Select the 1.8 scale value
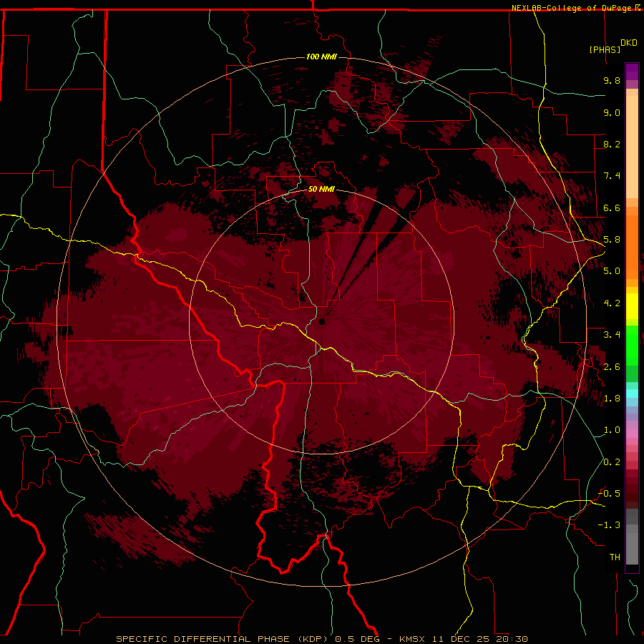This screenshot has height=644, width=644. pos(612,399)
